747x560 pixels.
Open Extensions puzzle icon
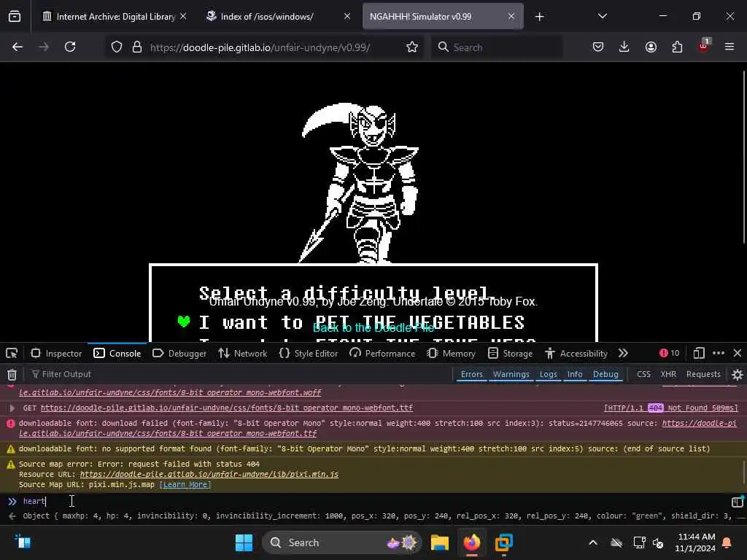[677, 47]
